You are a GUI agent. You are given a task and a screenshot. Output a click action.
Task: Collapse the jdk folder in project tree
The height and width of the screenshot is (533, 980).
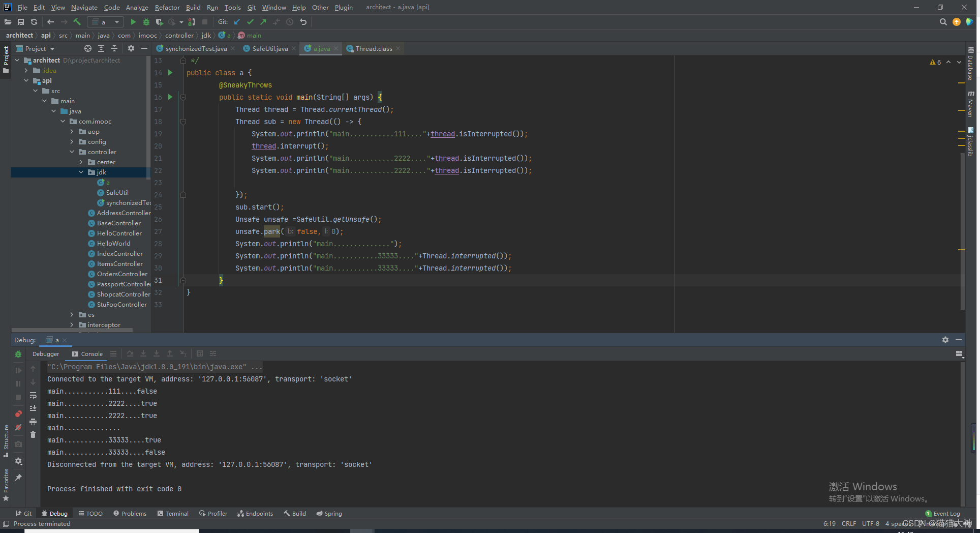[x=81, y=172]
